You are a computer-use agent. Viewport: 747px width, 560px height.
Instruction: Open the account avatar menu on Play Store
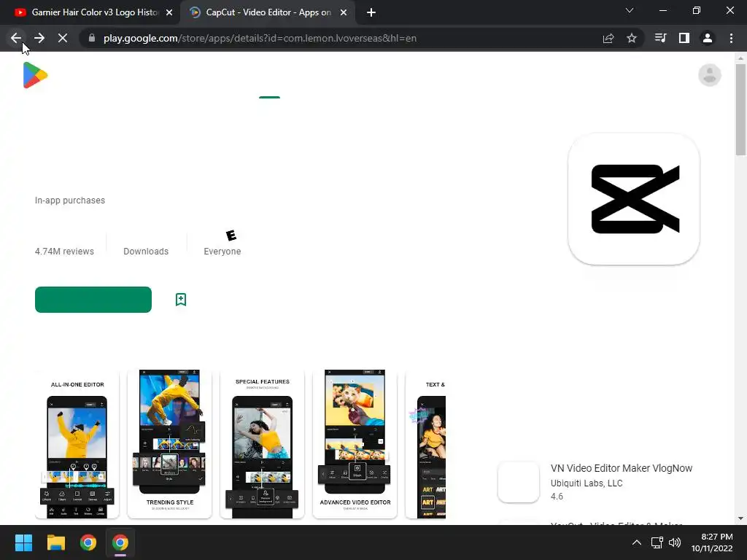709,75
